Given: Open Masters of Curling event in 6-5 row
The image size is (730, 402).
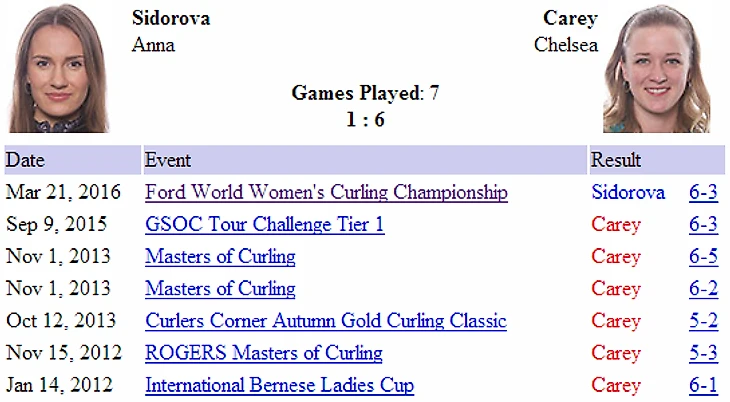Looking at the screenshot, I should (220, 257).
